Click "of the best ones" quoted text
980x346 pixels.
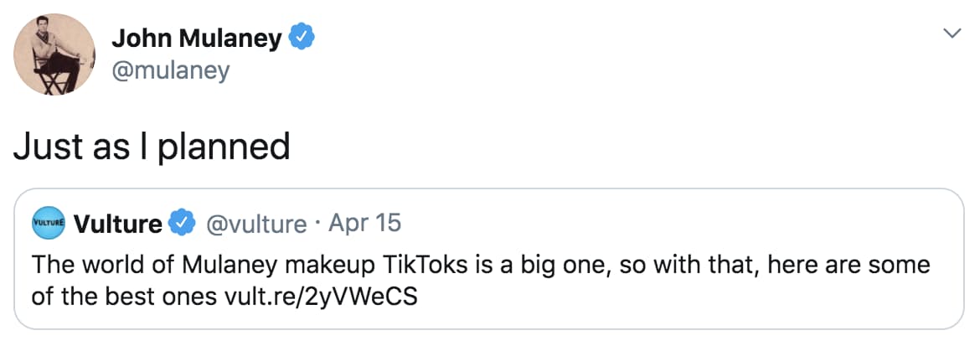pos(126,296)
